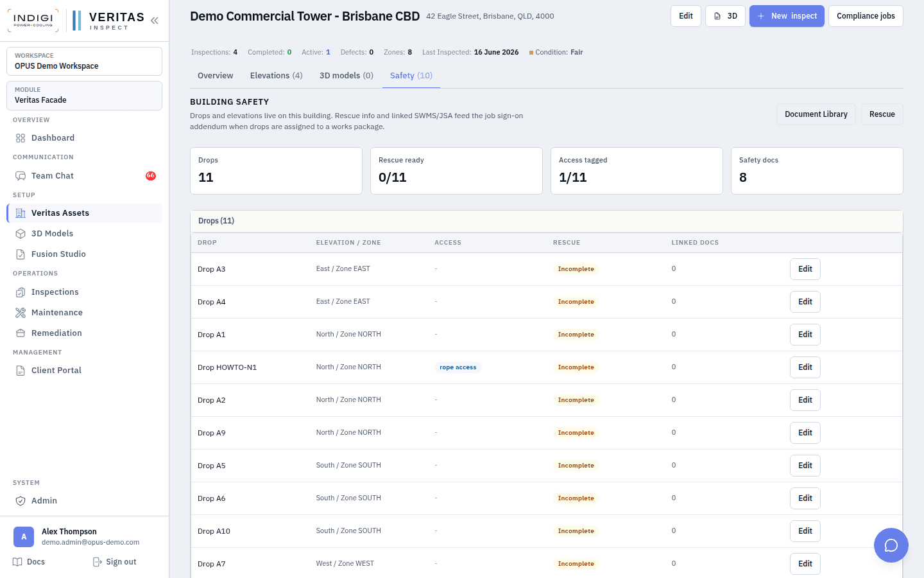924x578 pixels.
Task: Open Dashboard in the sidebar
Action: [84, 138]
